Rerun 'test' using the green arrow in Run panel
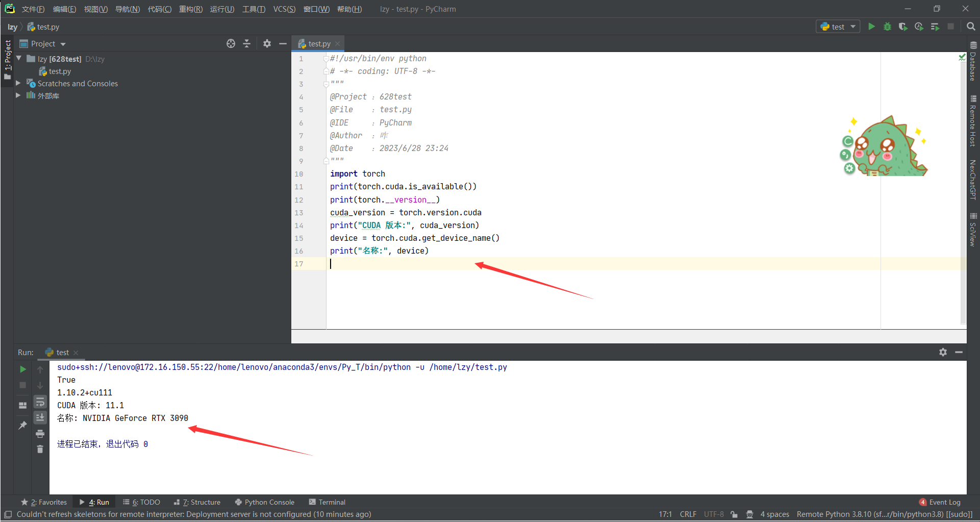The width and height of the screenshot is (980, 522). (x=23, y=369)
